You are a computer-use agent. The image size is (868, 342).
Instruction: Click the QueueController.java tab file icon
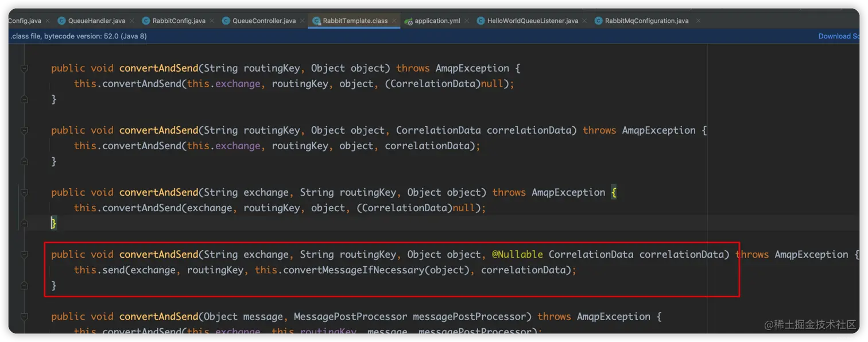tap(226, 21)
